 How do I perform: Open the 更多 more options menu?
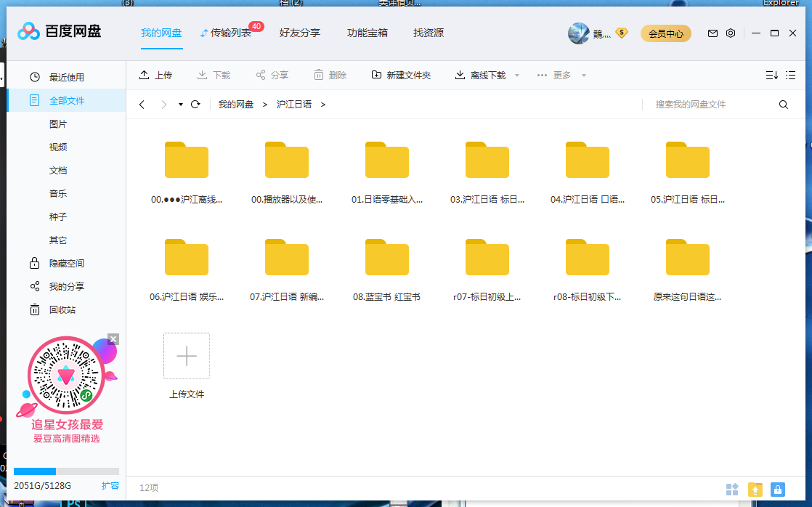[x=553, y=75]
